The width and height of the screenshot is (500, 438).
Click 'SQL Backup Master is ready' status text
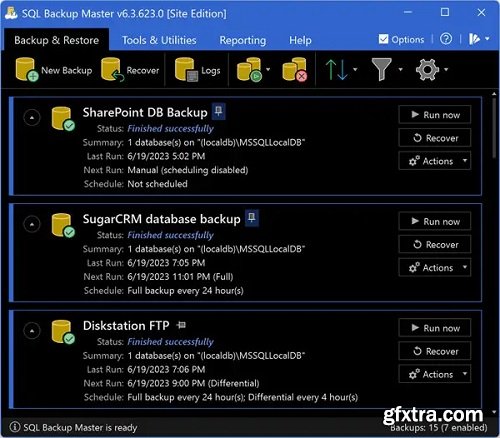(80, 428)
